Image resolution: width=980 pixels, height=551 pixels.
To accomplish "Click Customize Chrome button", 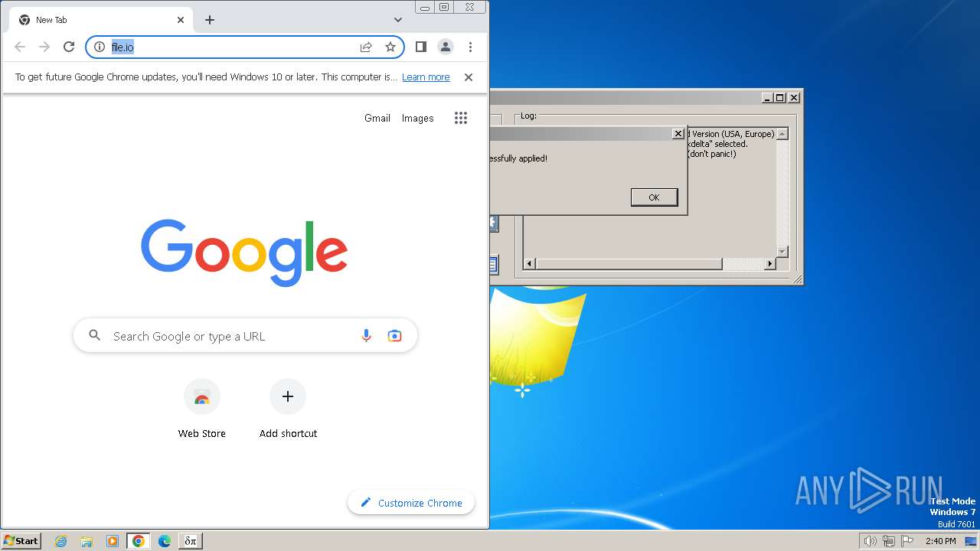I will (x=411, y=503).
